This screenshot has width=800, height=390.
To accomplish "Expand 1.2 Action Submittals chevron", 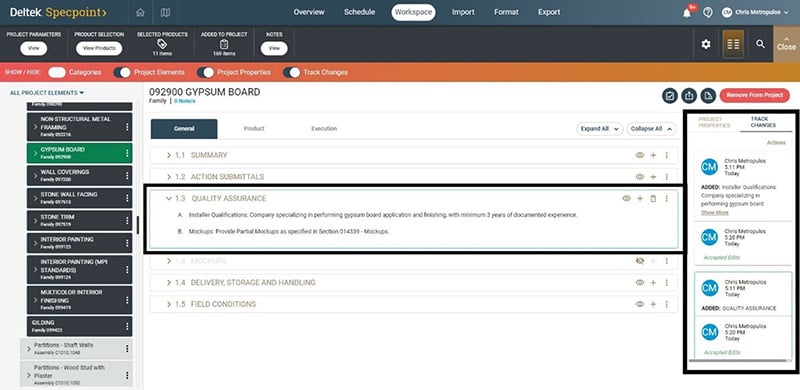I will point(169,177).
